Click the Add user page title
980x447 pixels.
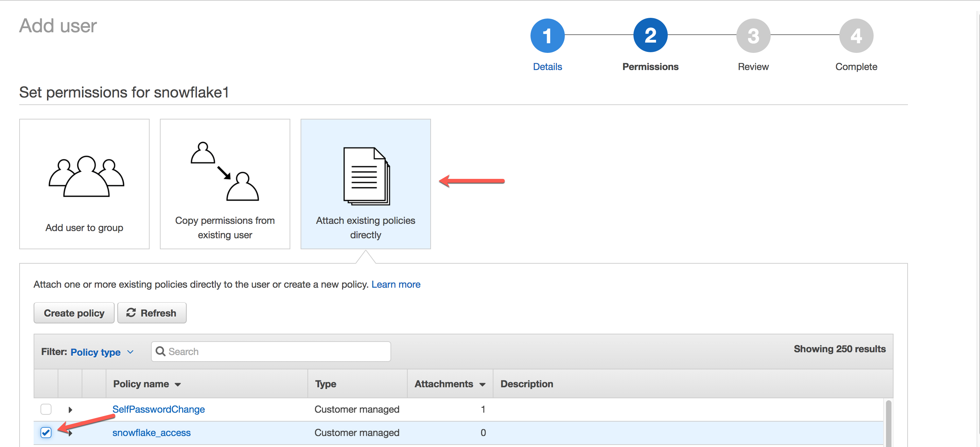tap(58, 26)
